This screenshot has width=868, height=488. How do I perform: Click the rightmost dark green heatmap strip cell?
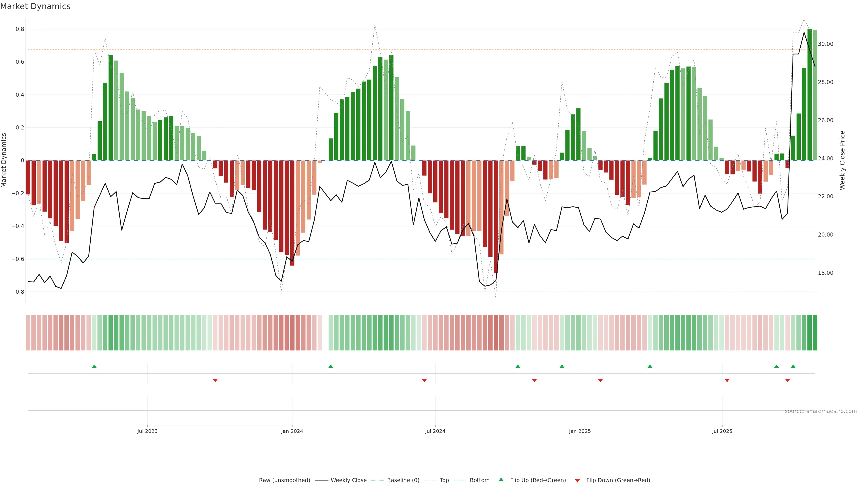pyautogui.click(x=815, y=333)
